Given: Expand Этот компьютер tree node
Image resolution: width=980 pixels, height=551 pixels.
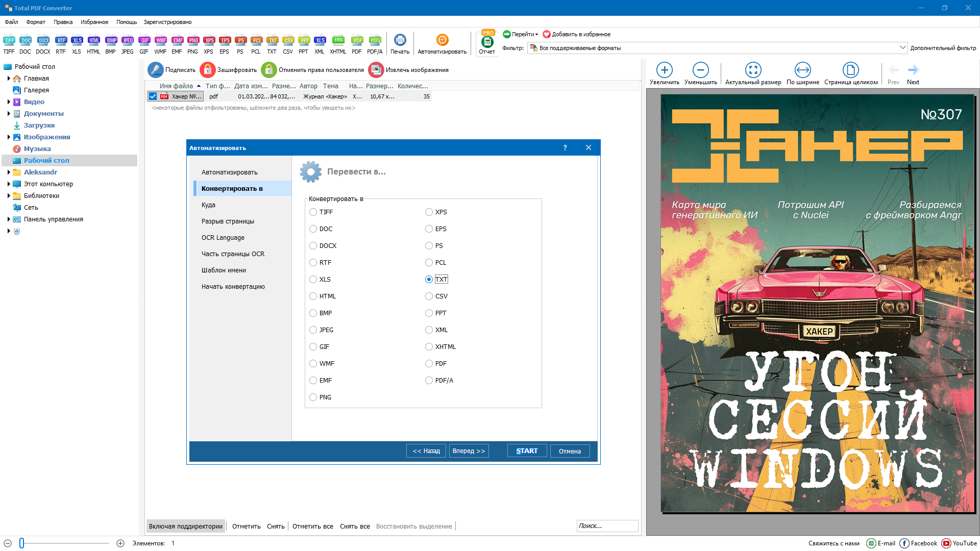Looking at the screenshot, I should pos(9,184).
